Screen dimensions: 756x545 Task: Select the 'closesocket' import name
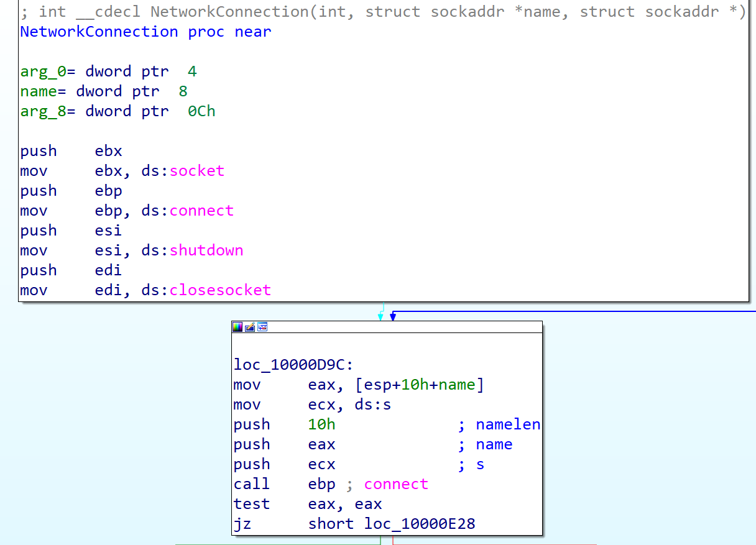coord(220,290)
